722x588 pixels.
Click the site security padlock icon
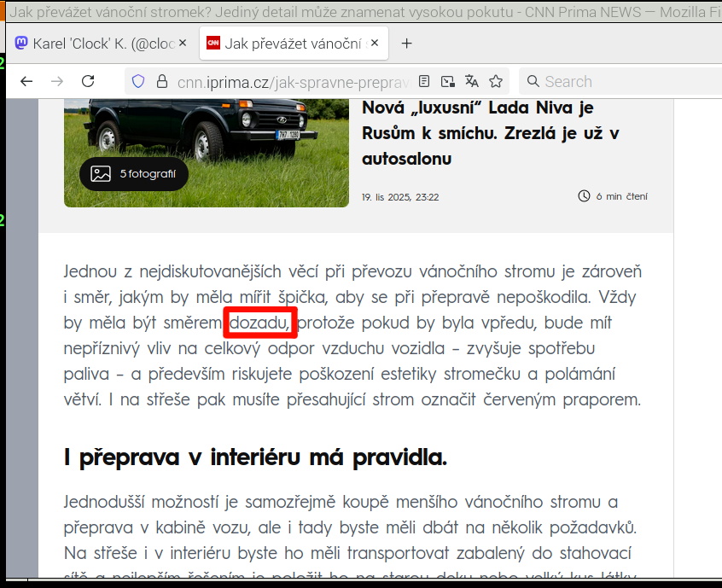[161, 81]
